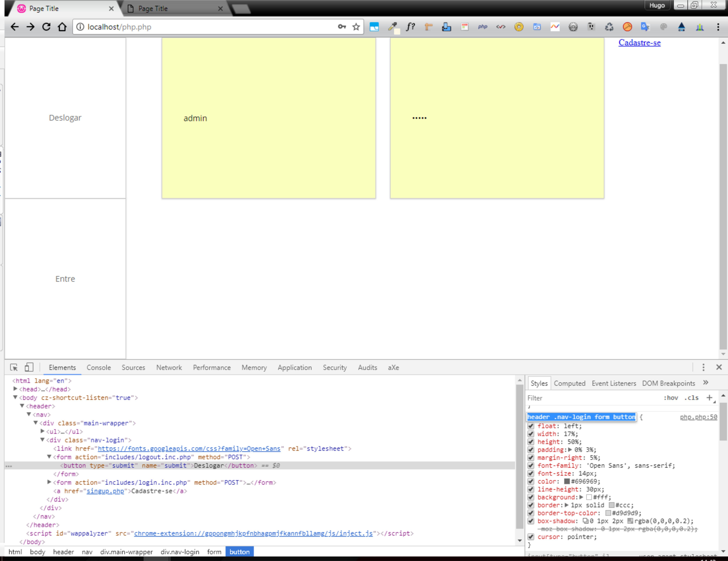Show more Styles sidebar tabs via » chevron
The image size is (728, 561).
pos(706,383)
